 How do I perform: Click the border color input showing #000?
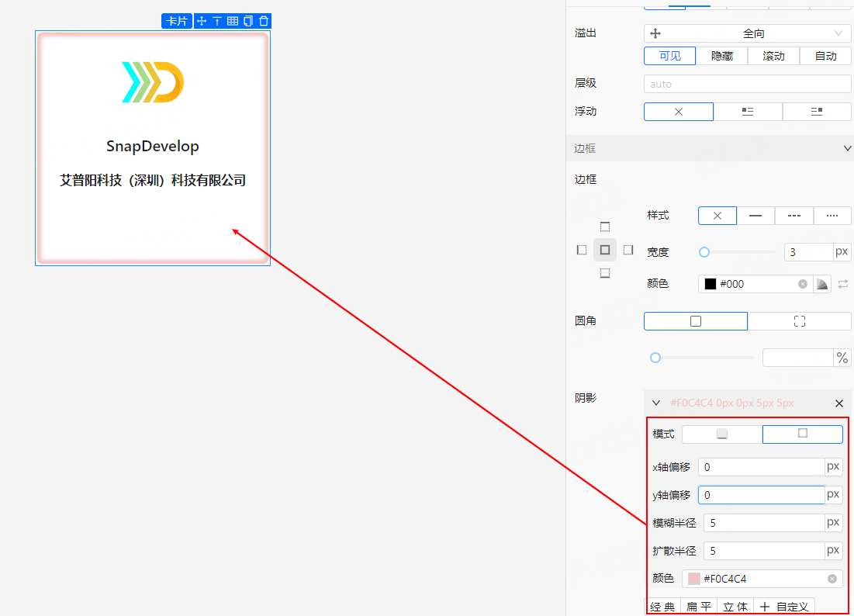pos(755,284)
